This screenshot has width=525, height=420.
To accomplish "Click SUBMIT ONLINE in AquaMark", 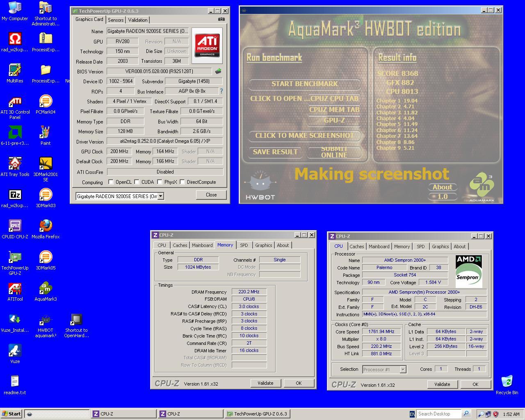I will [334, 152].
